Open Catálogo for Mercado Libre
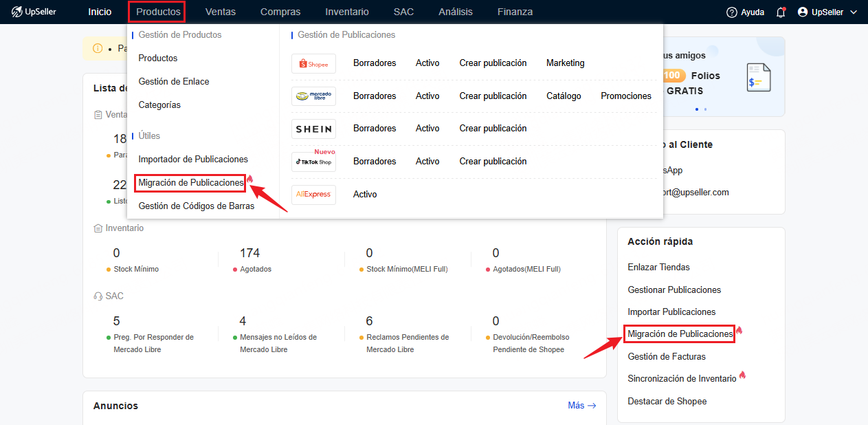The width and height of the screenshot is (868, 425). pos(564,96)
